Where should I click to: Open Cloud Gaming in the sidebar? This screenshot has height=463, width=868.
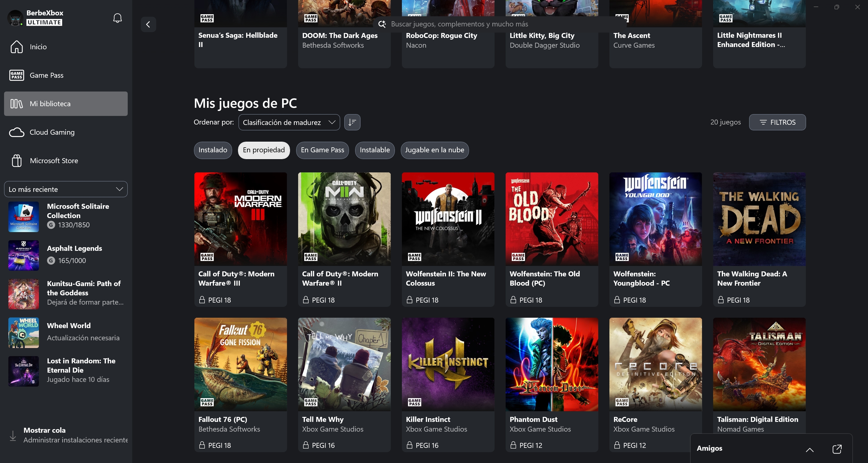pos(66,132)
